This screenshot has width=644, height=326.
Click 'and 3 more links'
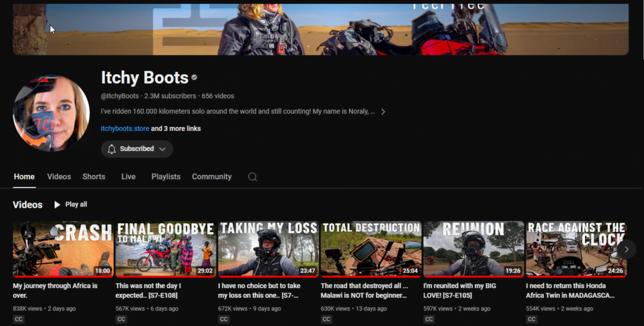[x=176, y=128]
